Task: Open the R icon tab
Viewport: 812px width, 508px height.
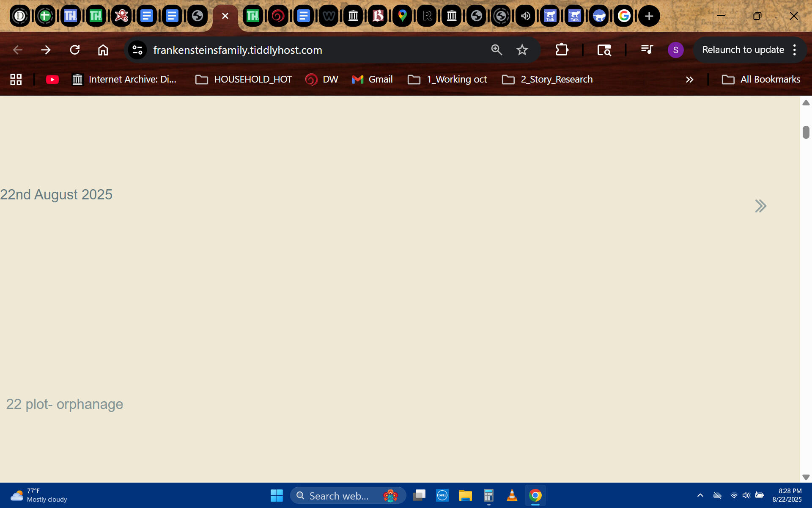Action: 427,16
